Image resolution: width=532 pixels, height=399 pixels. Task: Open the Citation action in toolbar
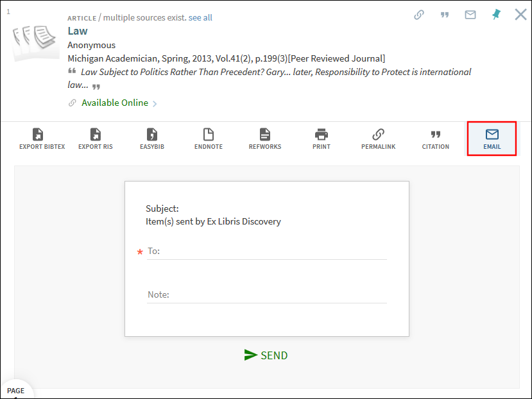pyautogui.click(x=435, y=139)
